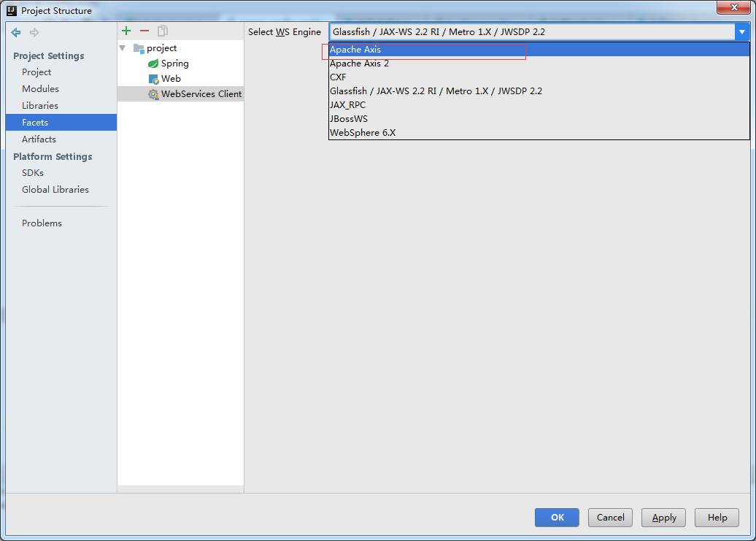756x541 pixels.
Task: Collapse the project tree node
Action: (123, 48)
